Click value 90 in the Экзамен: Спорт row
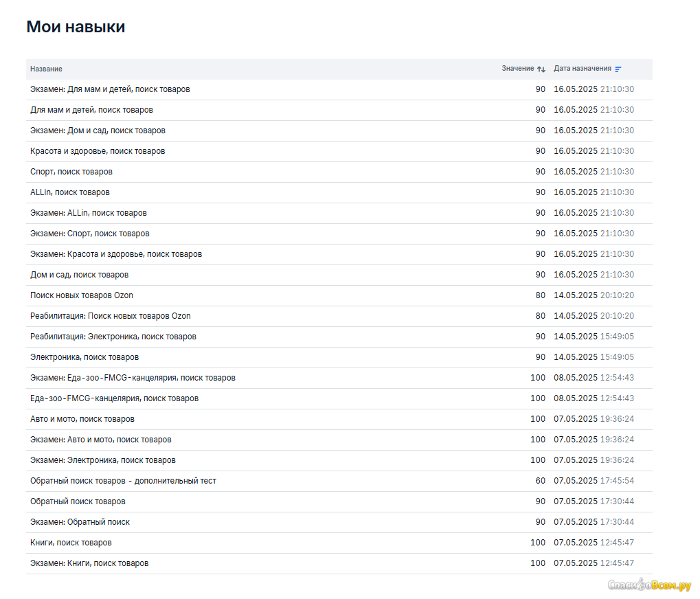 tap(540, 234)
